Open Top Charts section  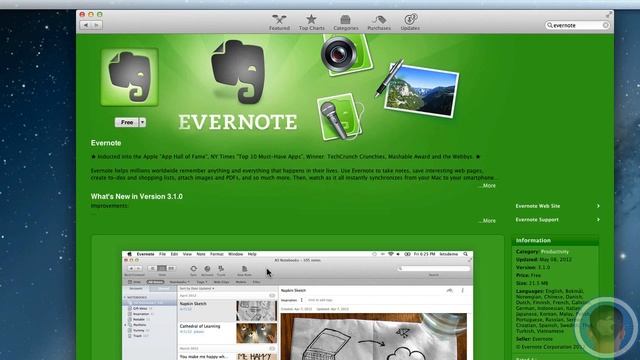coord(311,22)
